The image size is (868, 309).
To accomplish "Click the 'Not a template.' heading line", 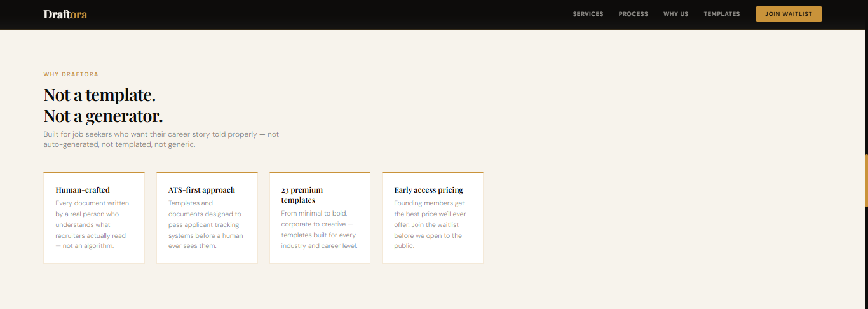I will tap(99, 95).
